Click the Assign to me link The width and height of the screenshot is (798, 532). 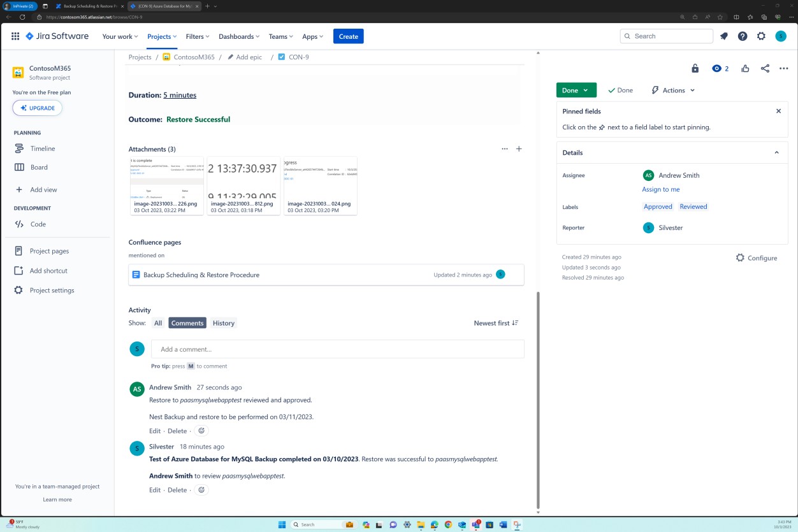[661, 189]
